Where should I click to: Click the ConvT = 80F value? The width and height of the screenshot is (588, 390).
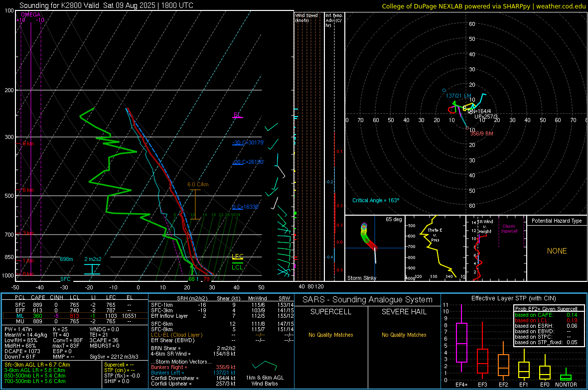[68, 340]
